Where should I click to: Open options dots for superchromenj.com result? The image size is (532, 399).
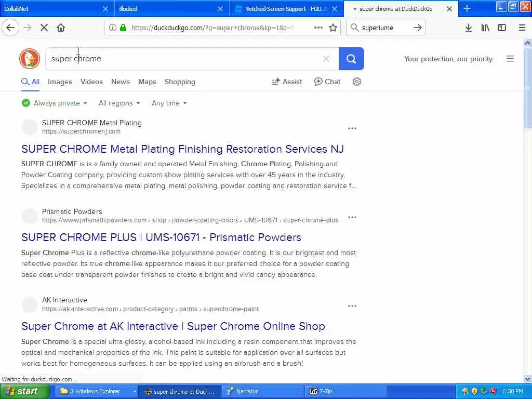pyautogui.click(x=352, y=128)
